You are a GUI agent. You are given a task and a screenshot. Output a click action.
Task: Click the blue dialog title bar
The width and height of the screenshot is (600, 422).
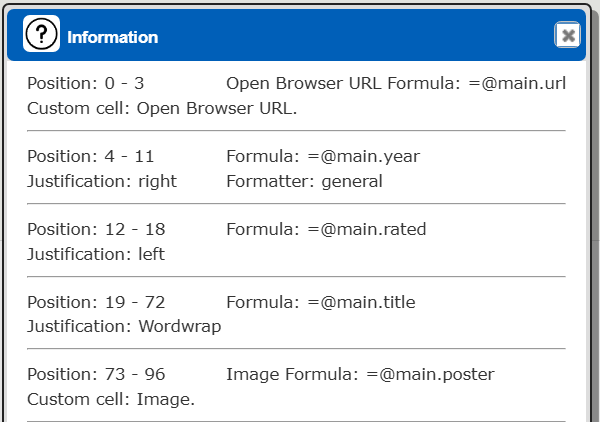[x=350, y=36]
